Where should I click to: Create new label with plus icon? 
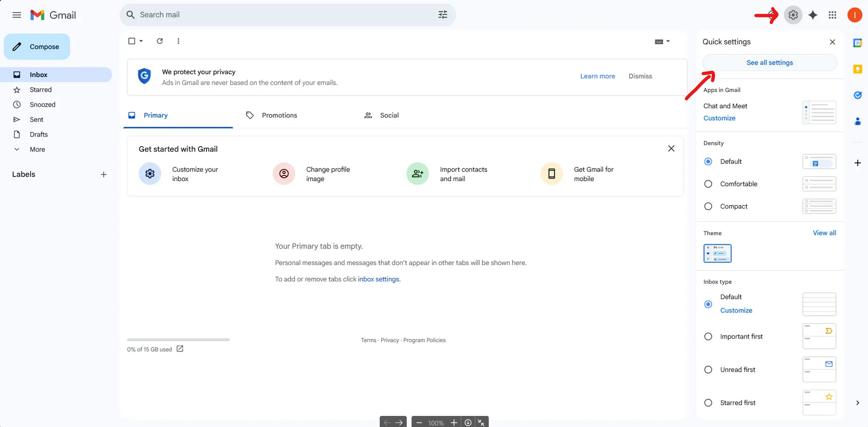tap(103, 174)
